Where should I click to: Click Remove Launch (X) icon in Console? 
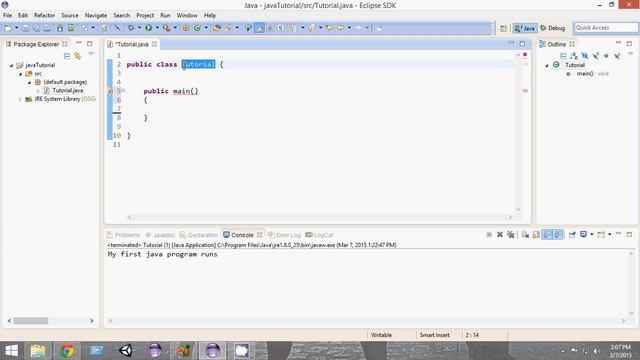(500, 235)
